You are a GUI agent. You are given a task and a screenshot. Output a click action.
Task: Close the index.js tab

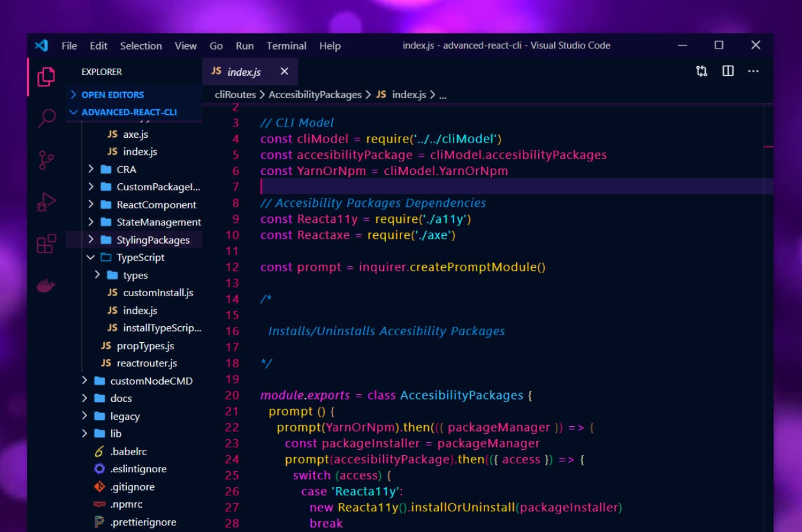point(284,71)
